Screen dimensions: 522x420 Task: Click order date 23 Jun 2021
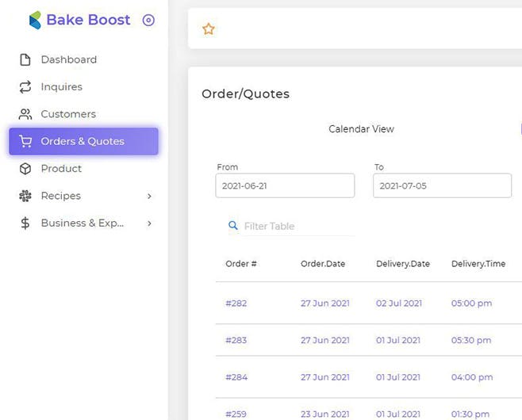(x=325, y=414)
